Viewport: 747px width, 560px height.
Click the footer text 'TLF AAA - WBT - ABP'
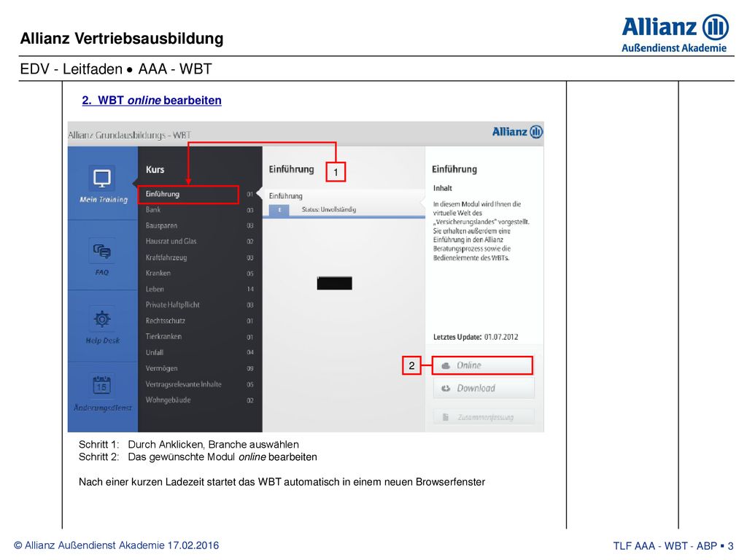pos(665,545)
